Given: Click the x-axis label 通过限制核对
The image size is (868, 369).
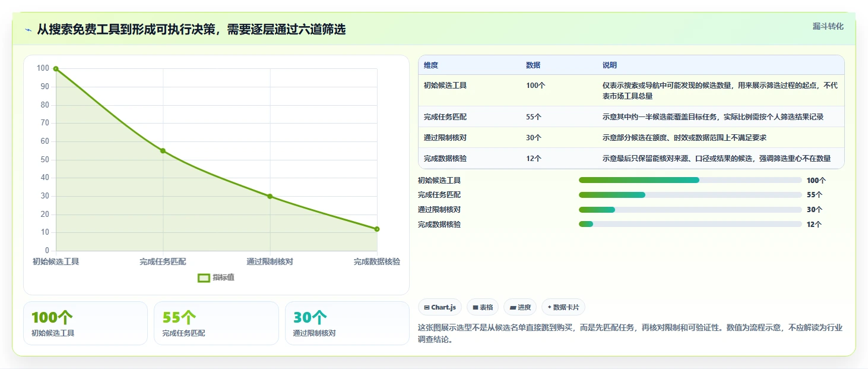Looking at the screenshot, I should pos(270,261).
